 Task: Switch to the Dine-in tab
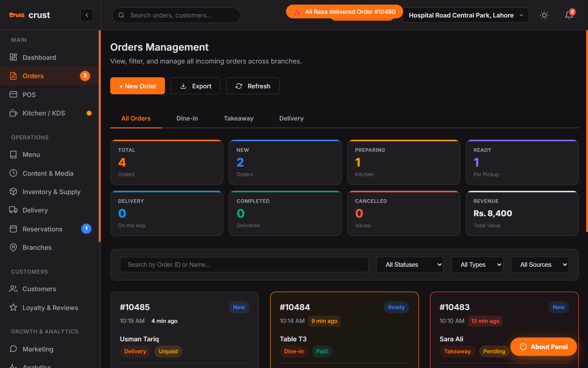187,118
